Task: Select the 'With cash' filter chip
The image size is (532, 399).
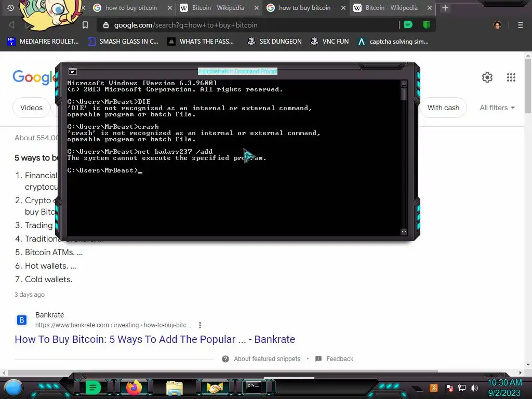Action: pos(443,108)
